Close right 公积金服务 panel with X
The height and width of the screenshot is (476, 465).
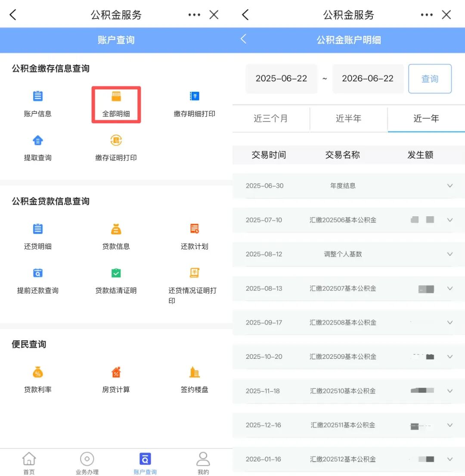pyautogui.click(x=446, y=15)
